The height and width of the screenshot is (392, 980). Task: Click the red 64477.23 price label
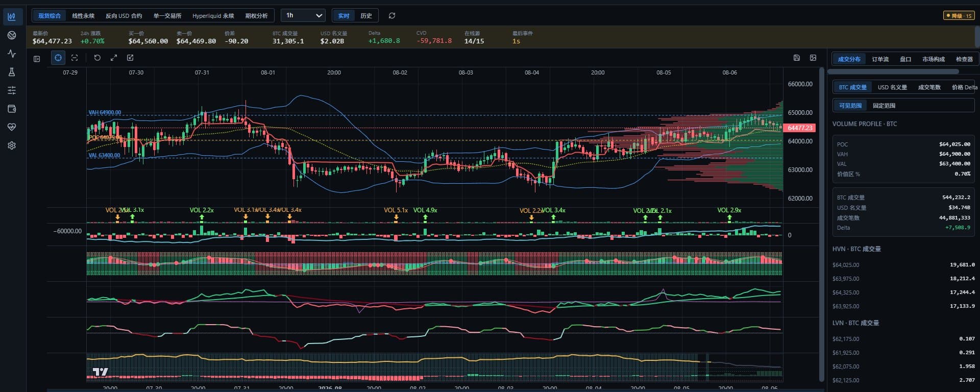799,128
